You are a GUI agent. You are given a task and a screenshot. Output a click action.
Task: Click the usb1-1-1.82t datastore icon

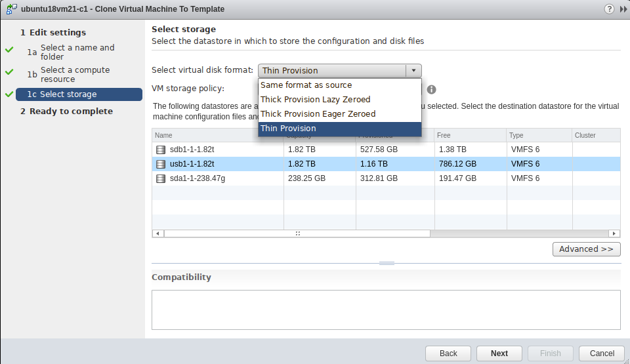[x=161, y=164]
